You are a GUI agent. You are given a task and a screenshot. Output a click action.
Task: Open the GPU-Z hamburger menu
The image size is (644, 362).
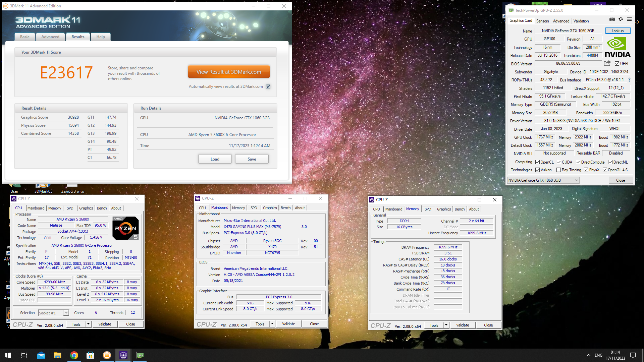pos(629,19)
